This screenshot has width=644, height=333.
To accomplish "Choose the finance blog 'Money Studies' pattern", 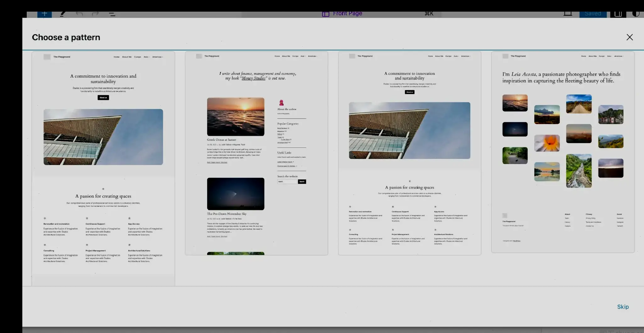I will coord(256,153).
